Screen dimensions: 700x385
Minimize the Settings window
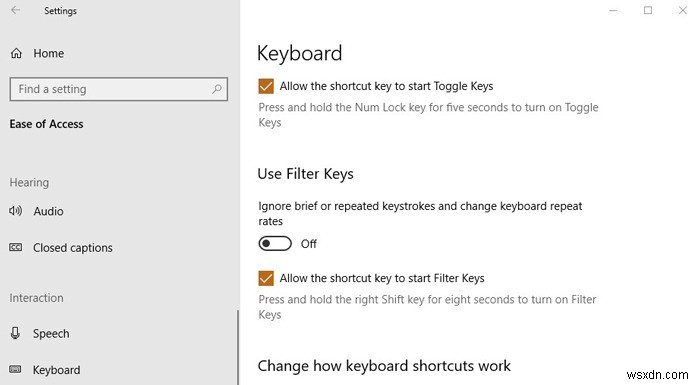pos(613,10)
